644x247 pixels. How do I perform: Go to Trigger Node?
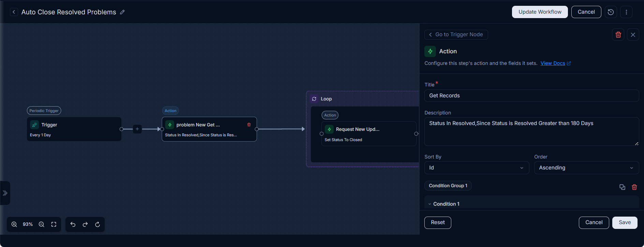pyautogui.click(x=456, y=35)
